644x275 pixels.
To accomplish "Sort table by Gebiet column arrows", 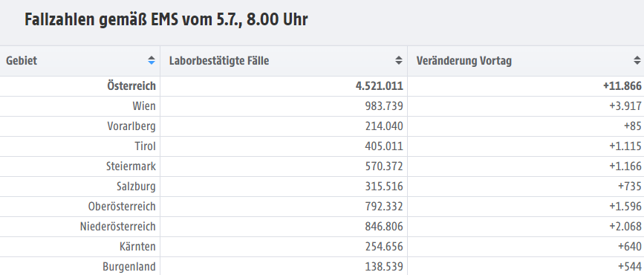I will point(152,60).
